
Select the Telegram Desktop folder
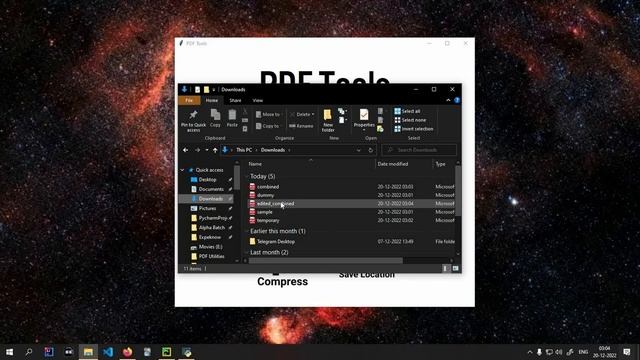click(x=276, y=242)
